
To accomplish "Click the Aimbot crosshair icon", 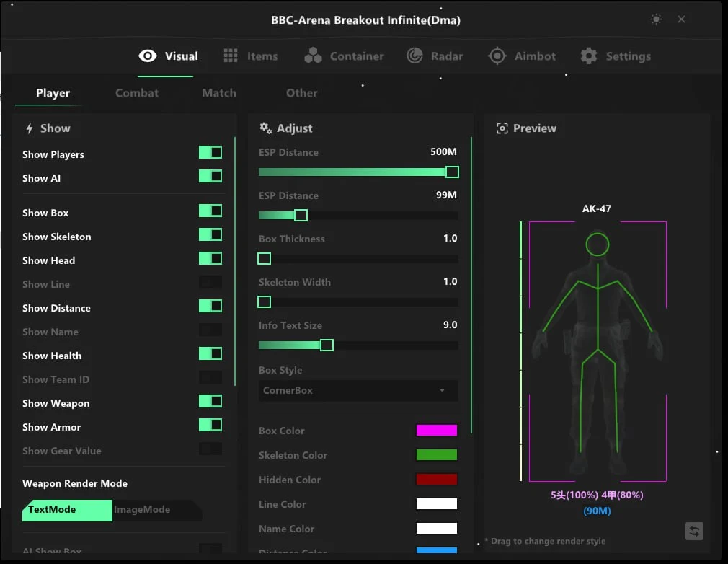I will tap(497, 56).
